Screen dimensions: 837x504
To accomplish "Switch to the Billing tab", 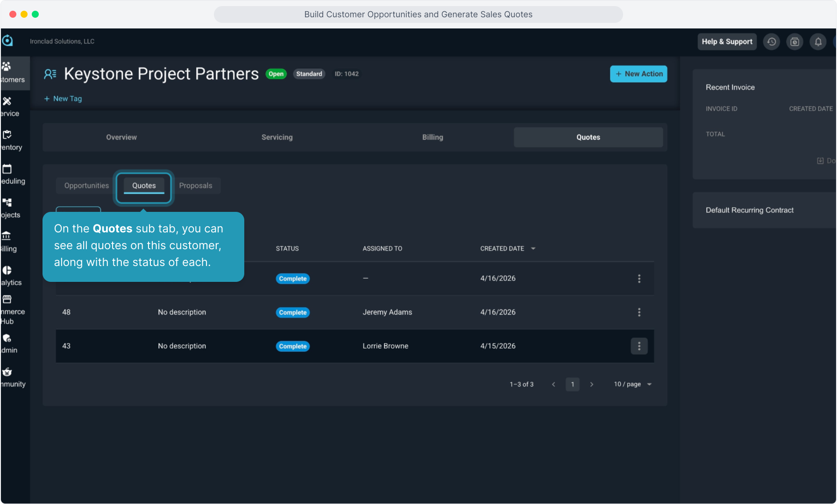I will (433, 137).
